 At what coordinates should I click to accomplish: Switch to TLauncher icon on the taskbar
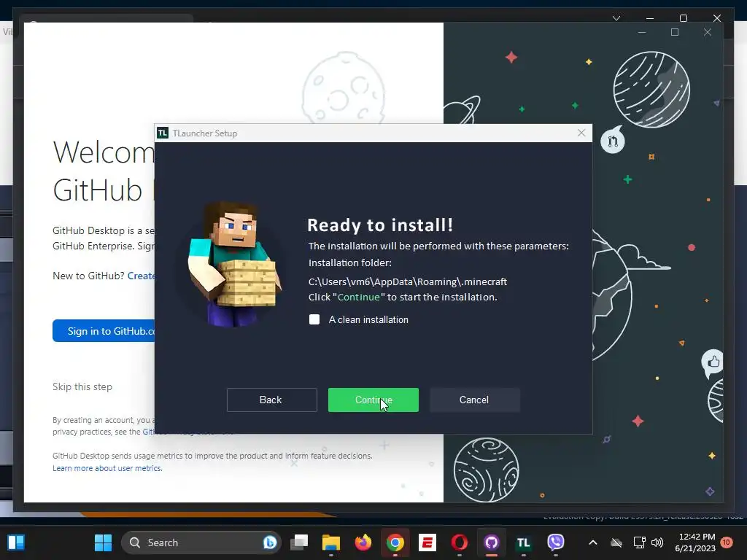pos(524,542)
